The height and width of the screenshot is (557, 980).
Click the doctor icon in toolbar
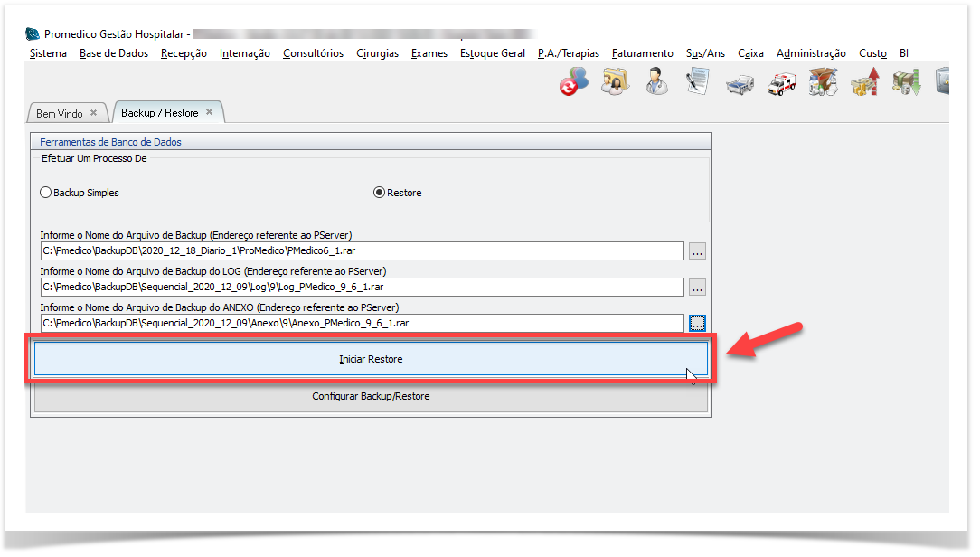(x=656, y=82)
